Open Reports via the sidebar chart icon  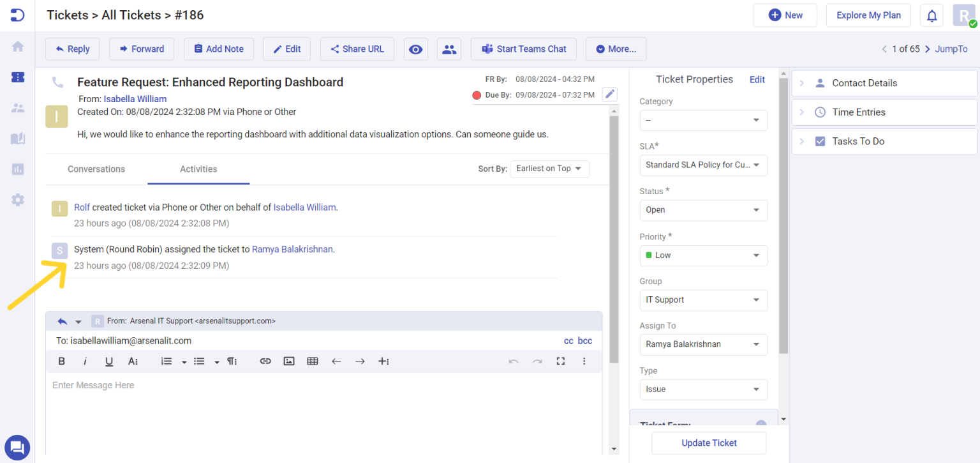pos(17,169)
